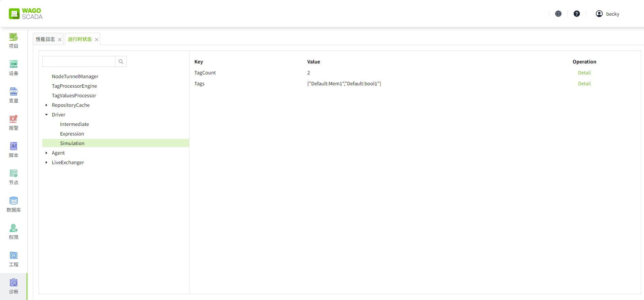644x300 pixels.
Task: Open the 设备 (Device) sidebar icon
Action: point(14,68)
